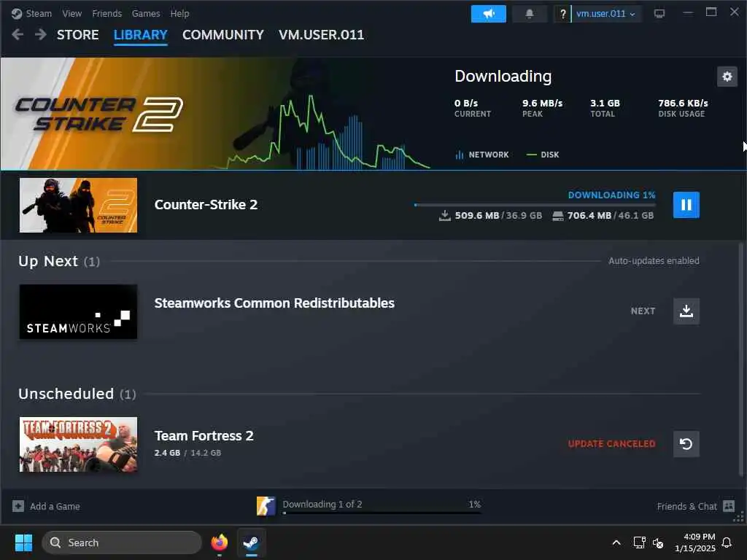Click the Friends & Chat people icon

point(729,506)
